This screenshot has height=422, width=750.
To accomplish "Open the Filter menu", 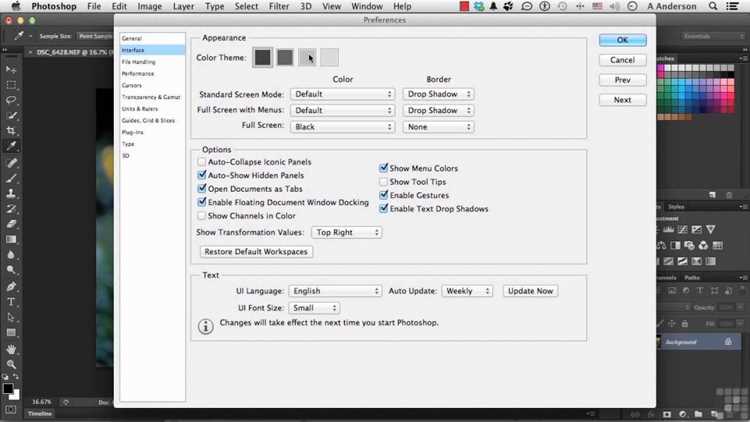I will (x=278, y=6).
